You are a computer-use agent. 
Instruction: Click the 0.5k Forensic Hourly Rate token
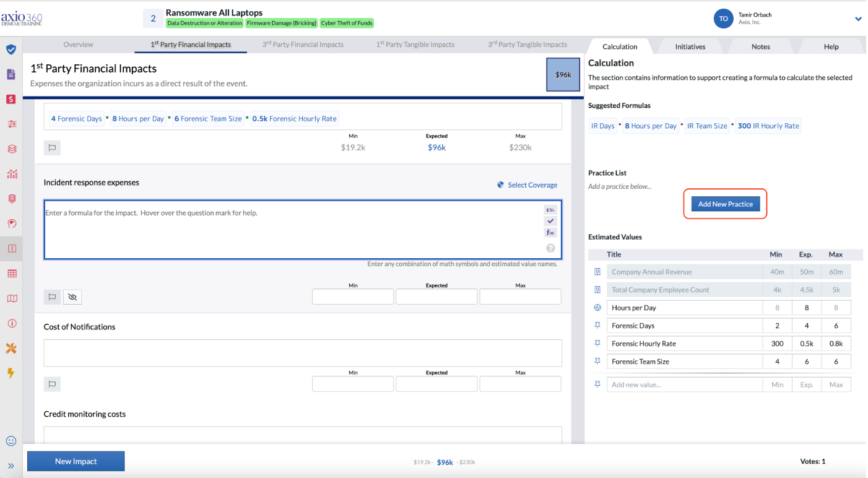pos(294,119)
